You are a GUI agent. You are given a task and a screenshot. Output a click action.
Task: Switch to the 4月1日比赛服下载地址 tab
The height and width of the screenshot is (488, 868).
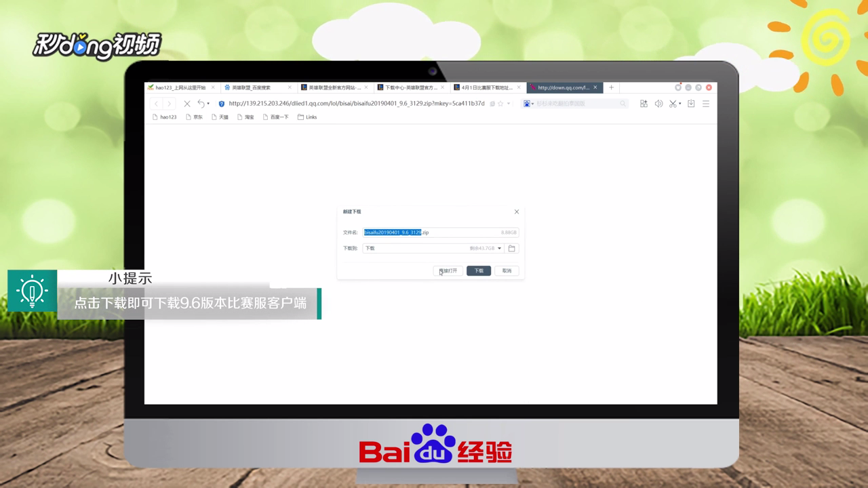[487, 87]
